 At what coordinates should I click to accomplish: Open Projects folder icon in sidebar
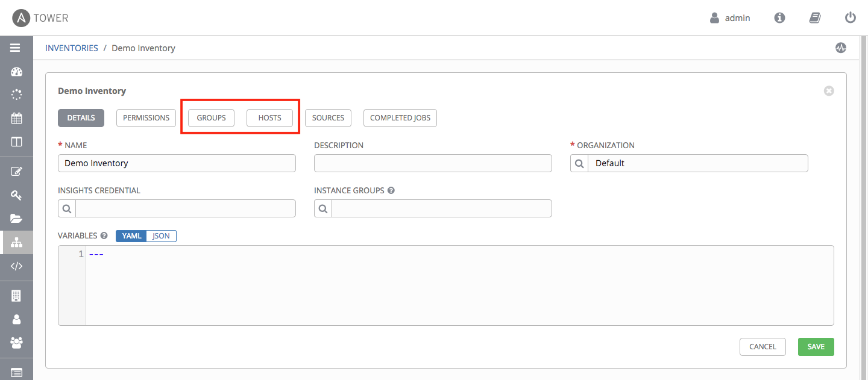click(x=16, y=219)
